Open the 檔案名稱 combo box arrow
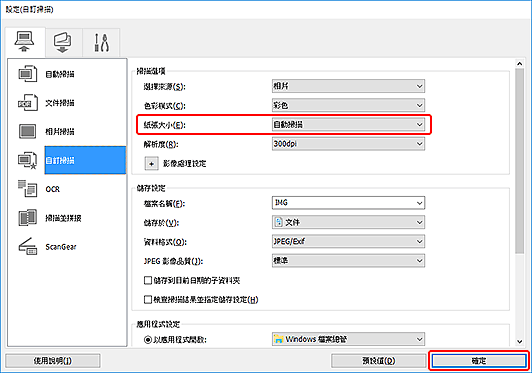 coord(420,203)
